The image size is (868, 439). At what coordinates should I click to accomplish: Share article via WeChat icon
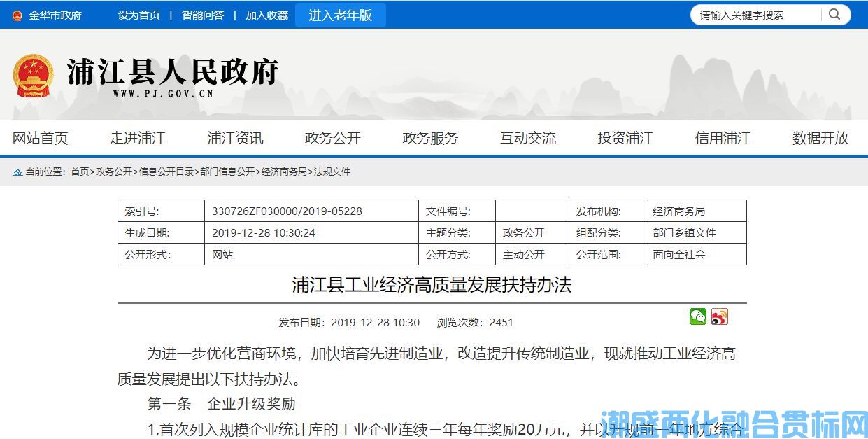pyautogui.click(x=698, y=316)
